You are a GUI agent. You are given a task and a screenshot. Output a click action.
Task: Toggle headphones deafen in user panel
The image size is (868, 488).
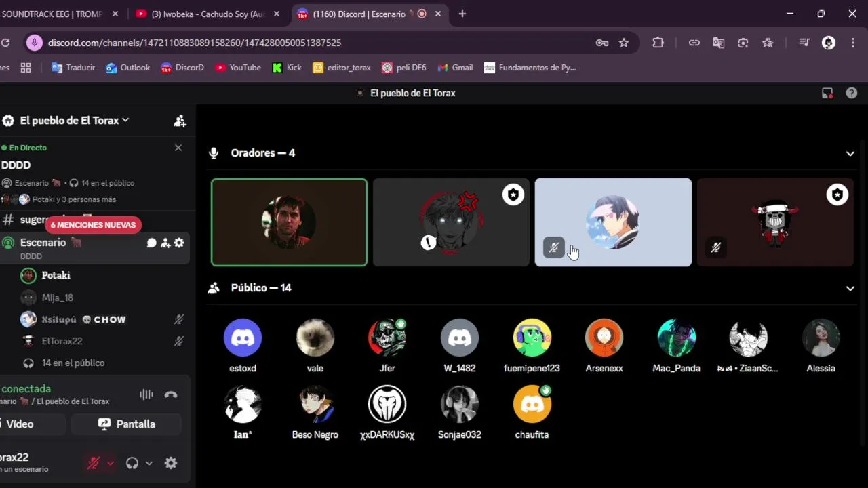click(x=132, y=463)
